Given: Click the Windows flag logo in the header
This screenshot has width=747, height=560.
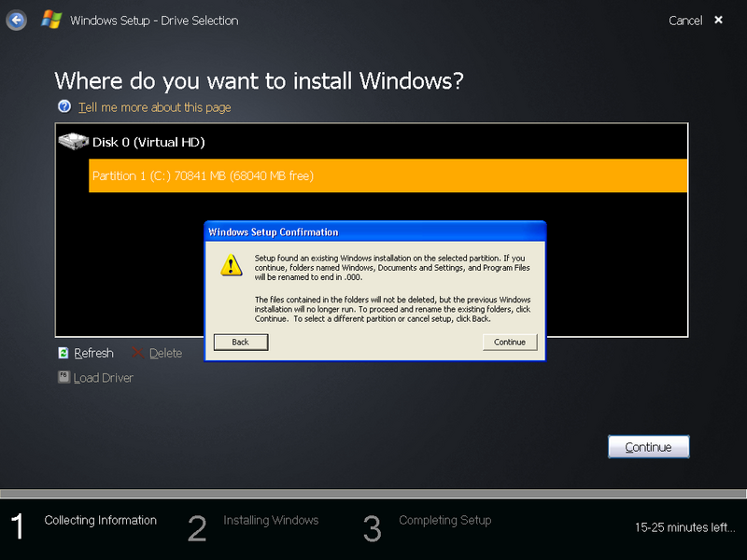Looking at the screenshot, I should tap(51, 20).
